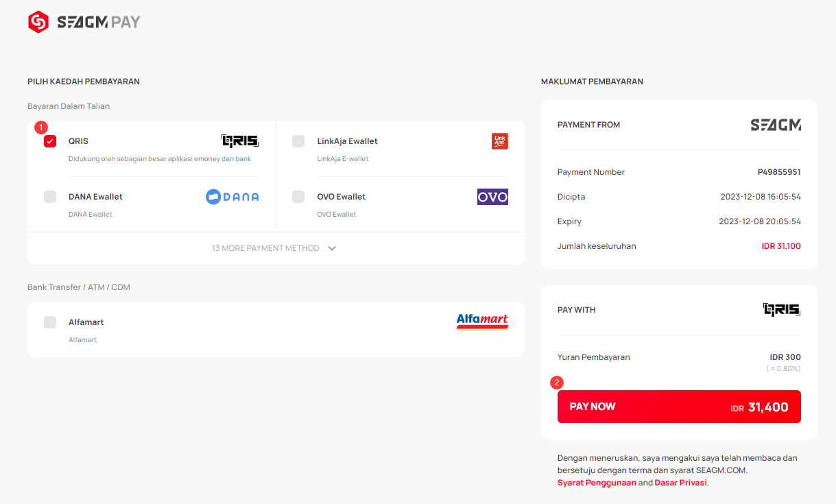Click the SEAGM Pay hexagon logo
Viewport: 836px width, 504px height.
[38, 22]
